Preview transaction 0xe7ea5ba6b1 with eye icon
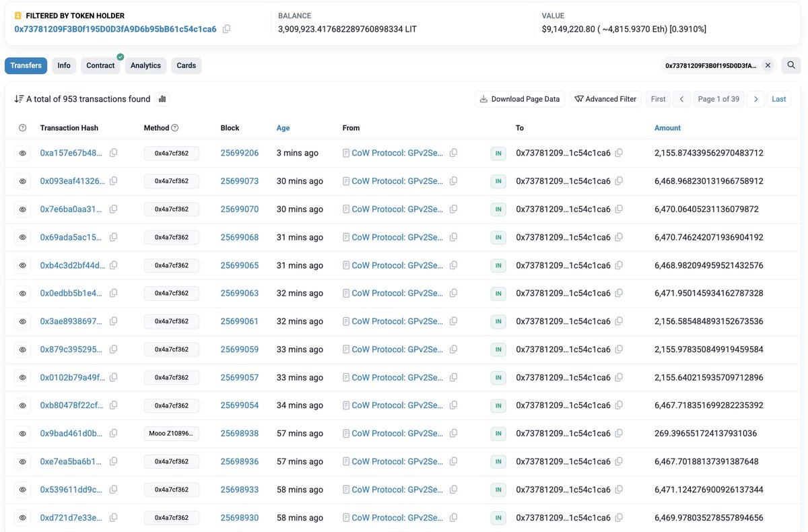This screenshot has width=808, height=532. point(22,462)
